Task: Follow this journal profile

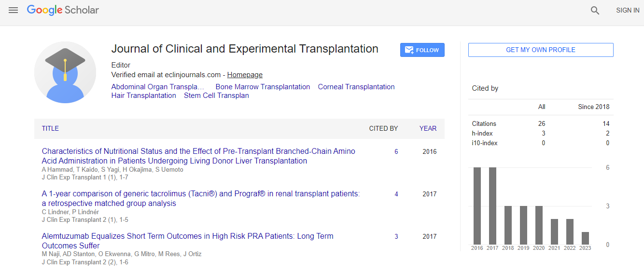Action: tap(422, 50)
